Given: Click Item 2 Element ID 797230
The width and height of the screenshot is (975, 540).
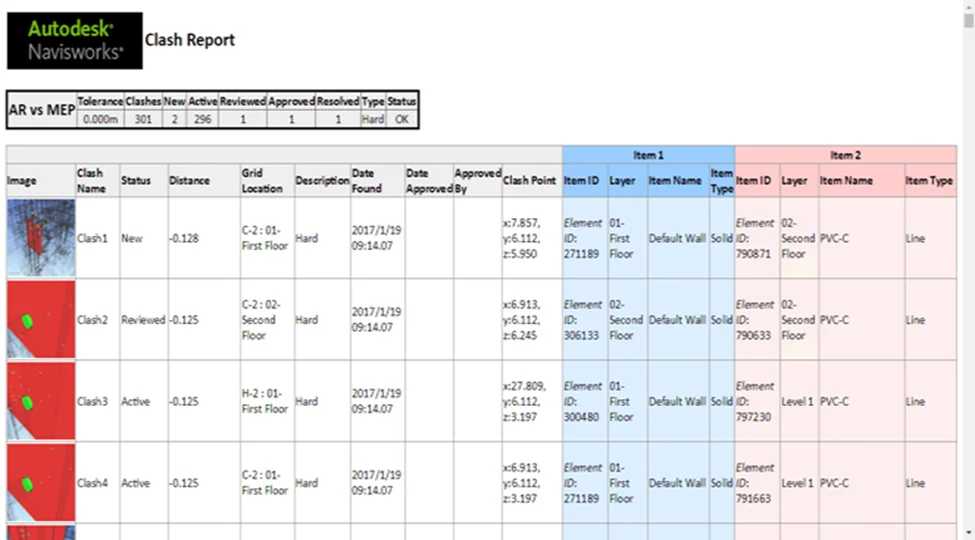Looking at the screenshot, I should [x=755, y=401].
